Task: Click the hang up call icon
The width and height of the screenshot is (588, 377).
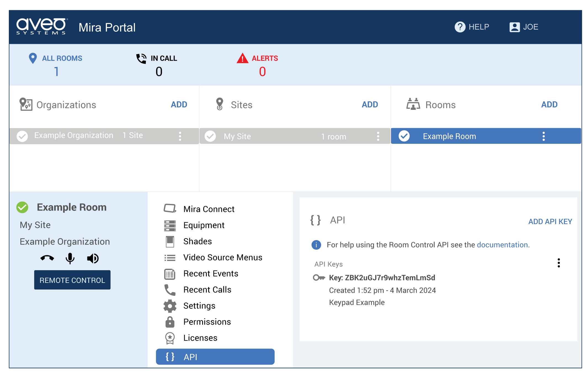Action: coord(47,258)
